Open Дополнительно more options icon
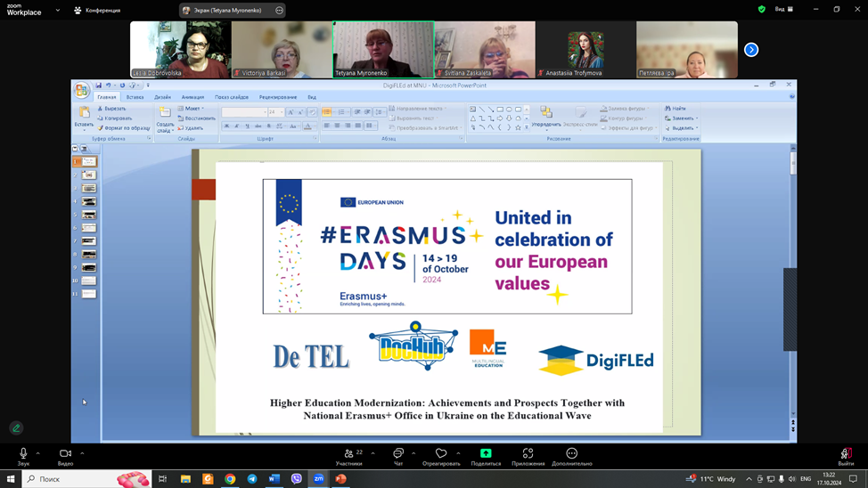This screenshot has width=868, height=488. coord(571,454)
